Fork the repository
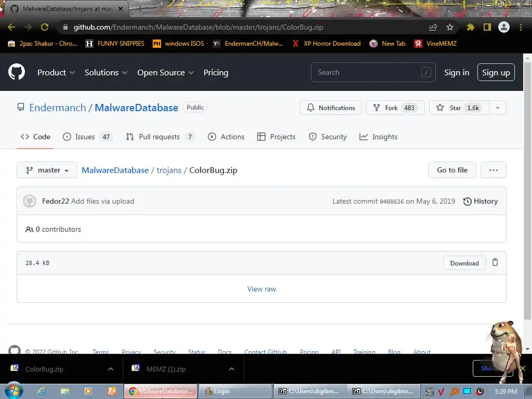This screenshot has height=399, width=532. [x=395, y=108]
